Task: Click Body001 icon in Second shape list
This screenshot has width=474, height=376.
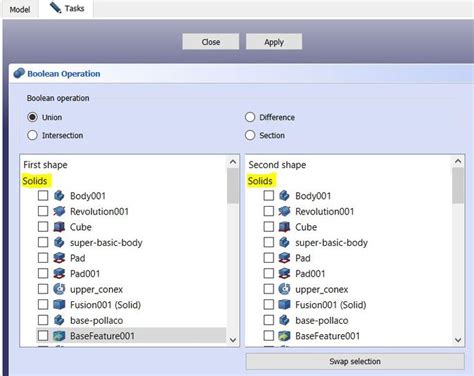Action: pyautogui.click(x=284, y=196)
